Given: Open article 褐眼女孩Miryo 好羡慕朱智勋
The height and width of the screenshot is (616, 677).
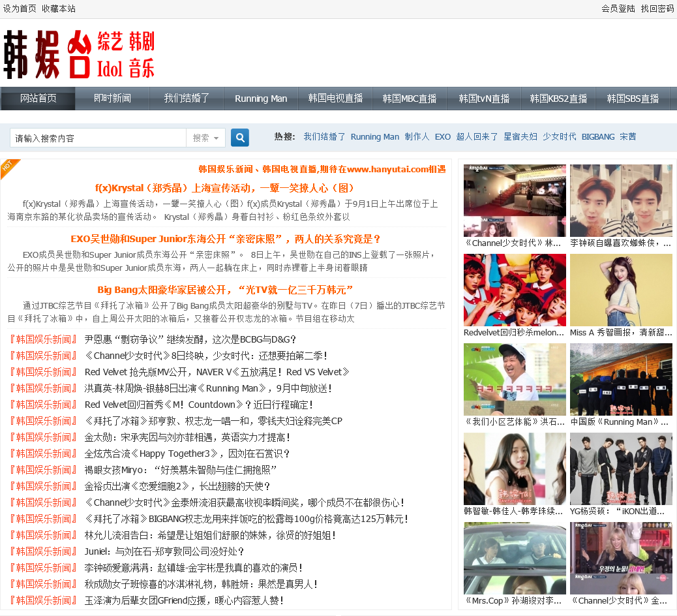Looking at the screenshot, I should 181,470.
